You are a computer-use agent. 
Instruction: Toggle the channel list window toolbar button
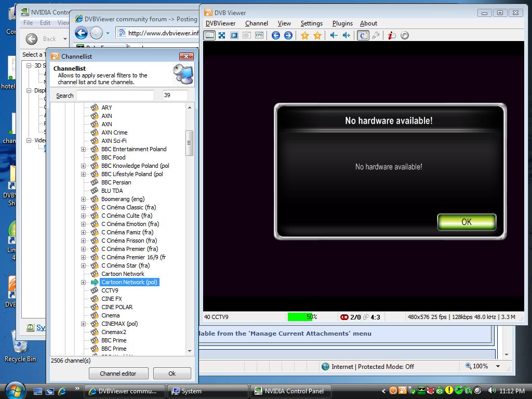(363, 35)
